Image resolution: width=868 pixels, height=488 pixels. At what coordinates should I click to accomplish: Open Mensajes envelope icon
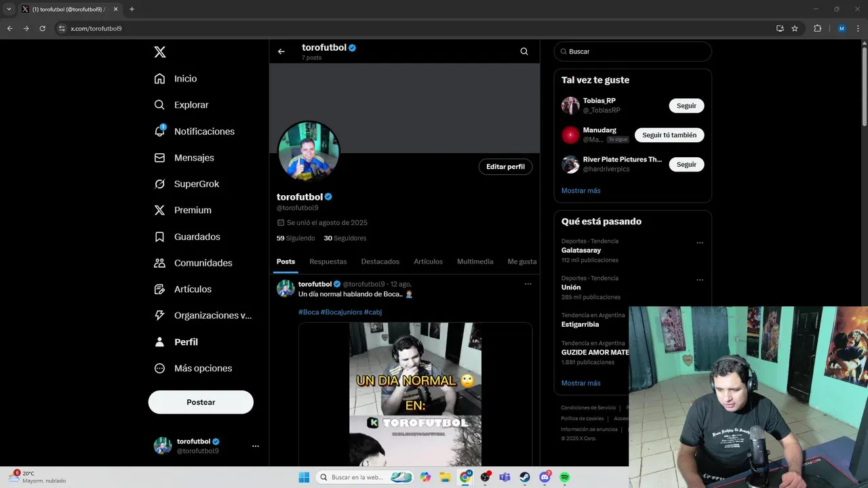[x=159, y=157]
